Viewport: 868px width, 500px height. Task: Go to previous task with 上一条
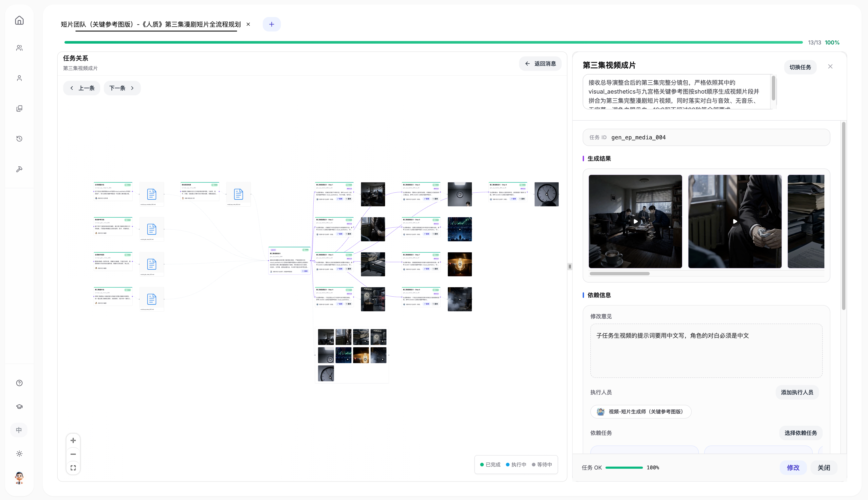[82, 88]
